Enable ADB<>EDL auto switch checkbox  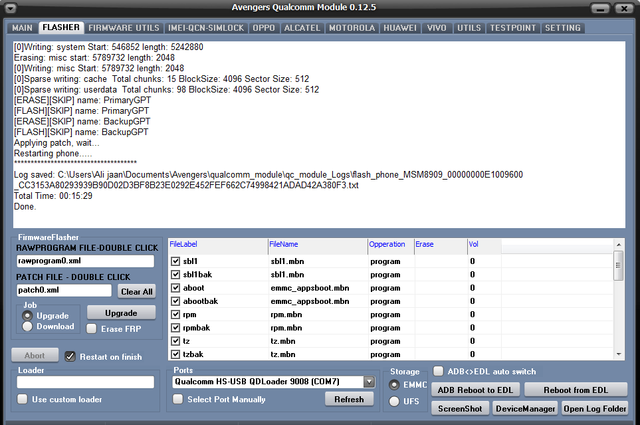438,371
